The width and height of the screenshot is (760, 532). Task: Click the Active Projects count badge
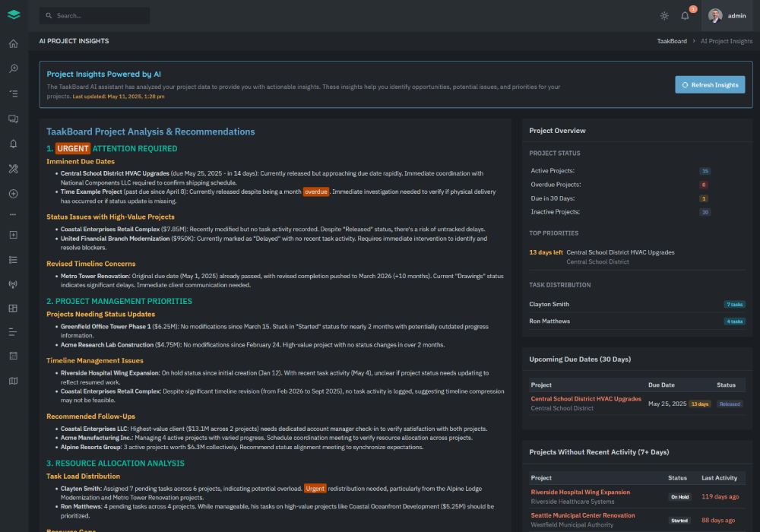click(x=705, y=171)
